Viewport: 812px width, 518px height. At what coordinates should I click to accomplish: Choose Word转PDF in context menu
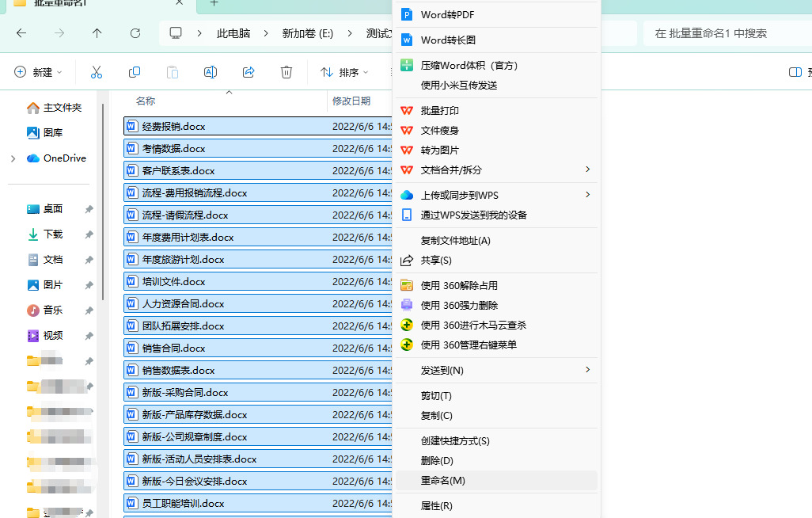click(x=497, y=14)
